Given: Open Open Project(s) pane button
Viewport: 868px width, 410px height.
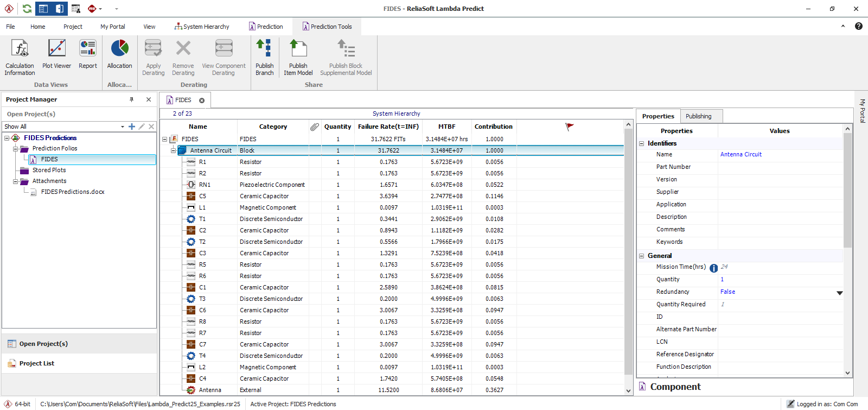Looking at the screenshot, I should 80,344.
